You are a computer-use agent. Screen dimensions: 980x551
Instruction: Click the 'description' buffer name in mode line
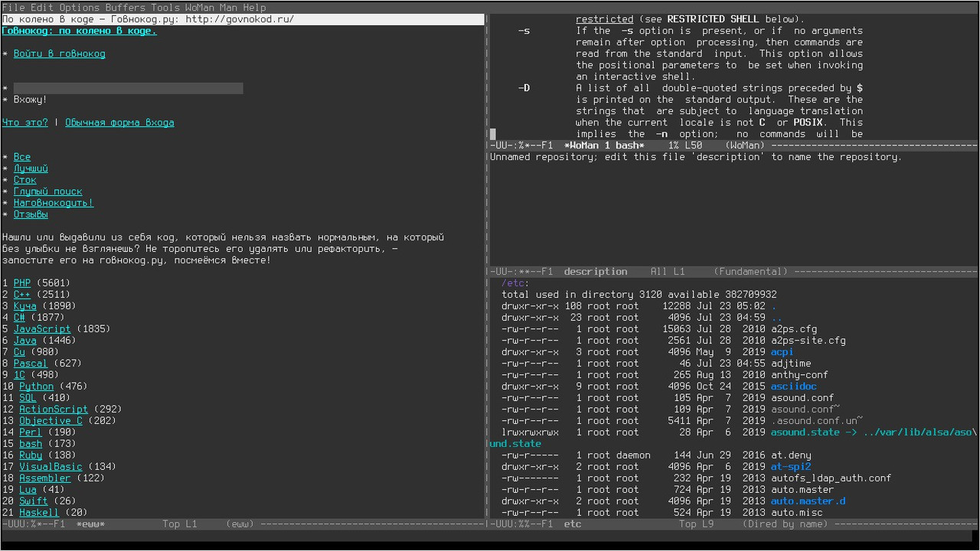[596, 272]
